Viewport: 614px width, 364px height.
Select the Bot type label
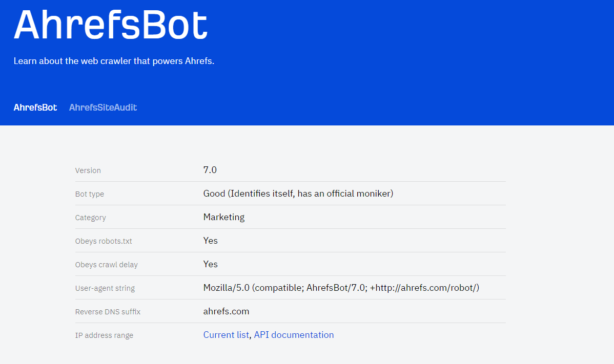coord(89,194)
